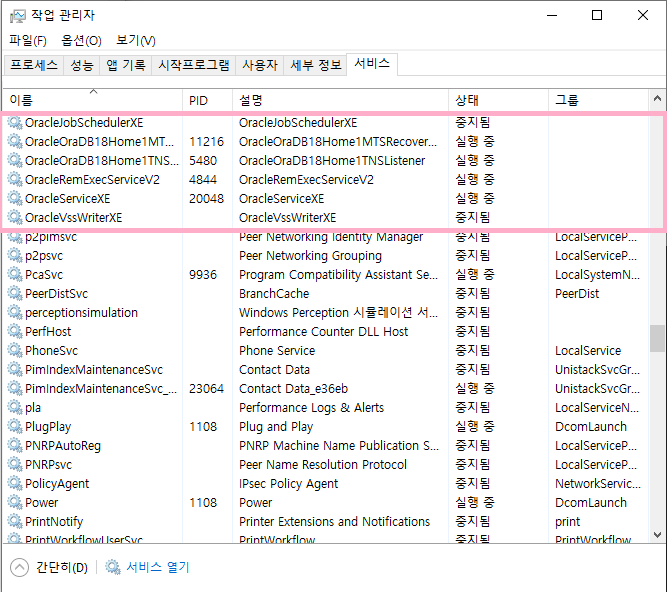The image size is (667, 592).
Task: Click the scrollbar up arrow
Action: coord(657,98)
